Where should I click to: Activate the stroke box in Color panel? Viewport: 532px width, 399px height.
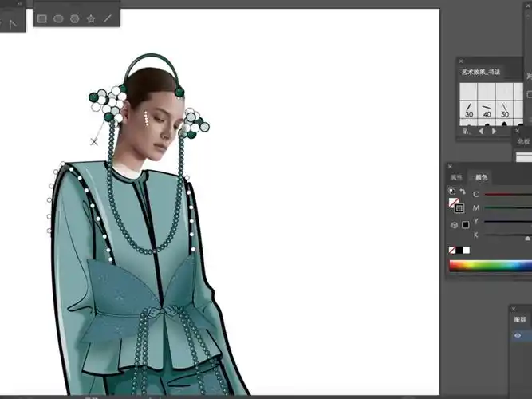pyautogui.click(x=459, y=208)
